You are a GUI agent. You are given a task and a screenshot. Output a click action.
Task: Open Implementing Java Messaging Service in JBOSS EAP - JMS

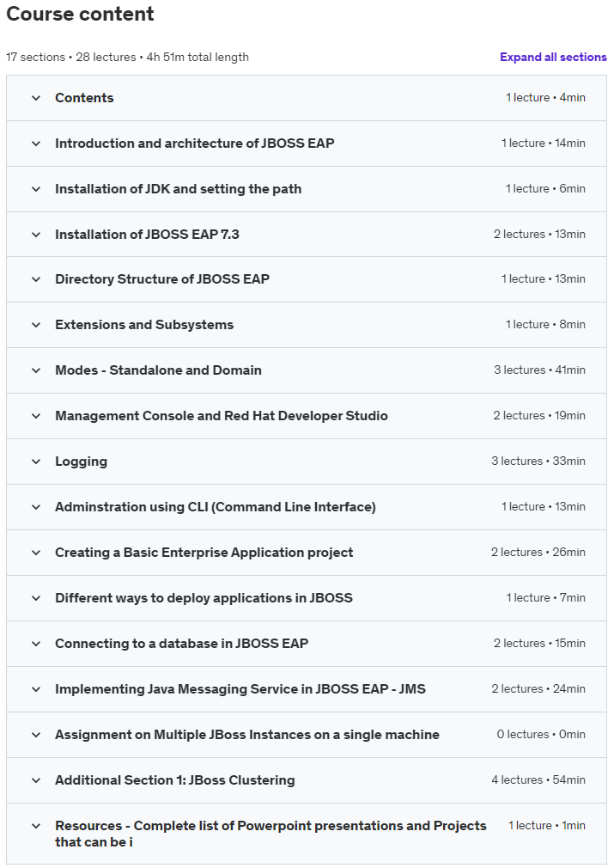coord(240,689)
